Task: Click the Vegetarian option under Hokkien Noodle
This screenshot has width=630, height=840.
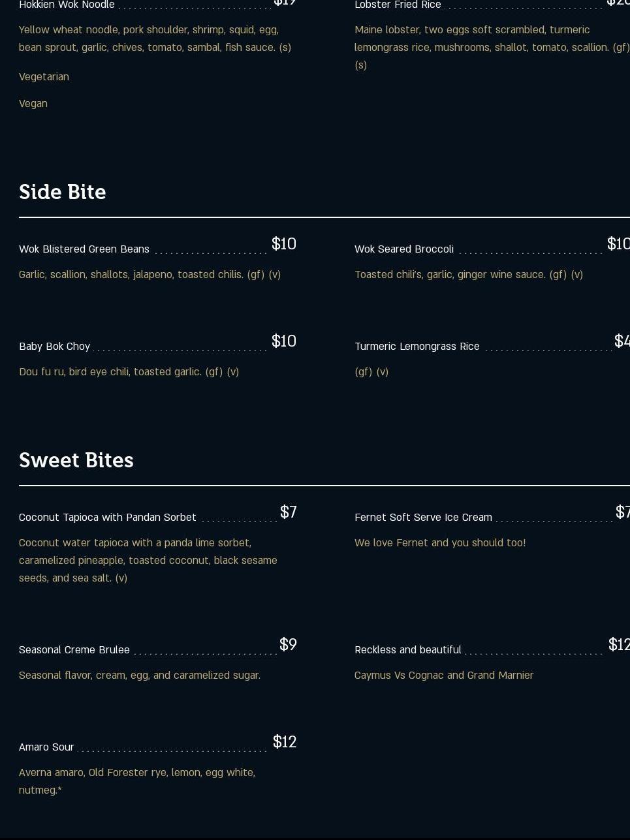Action: tap(44, 77)
